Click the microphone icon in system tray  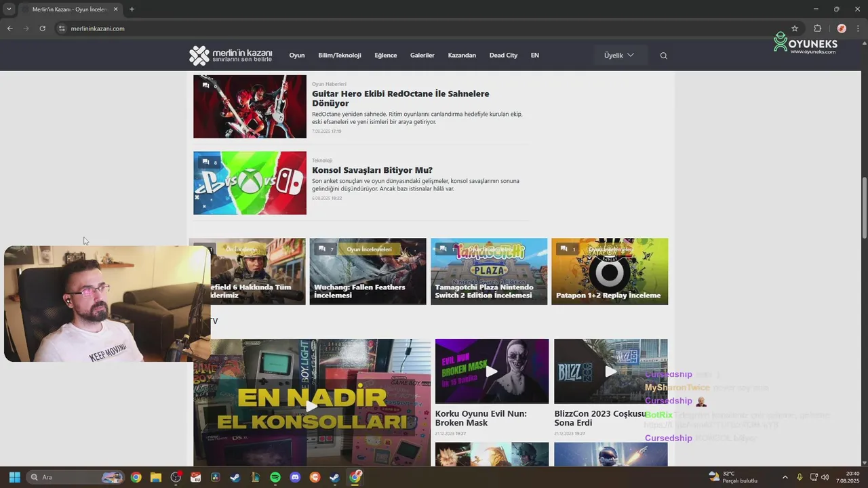pyautogui.click(x=800, y=477)
